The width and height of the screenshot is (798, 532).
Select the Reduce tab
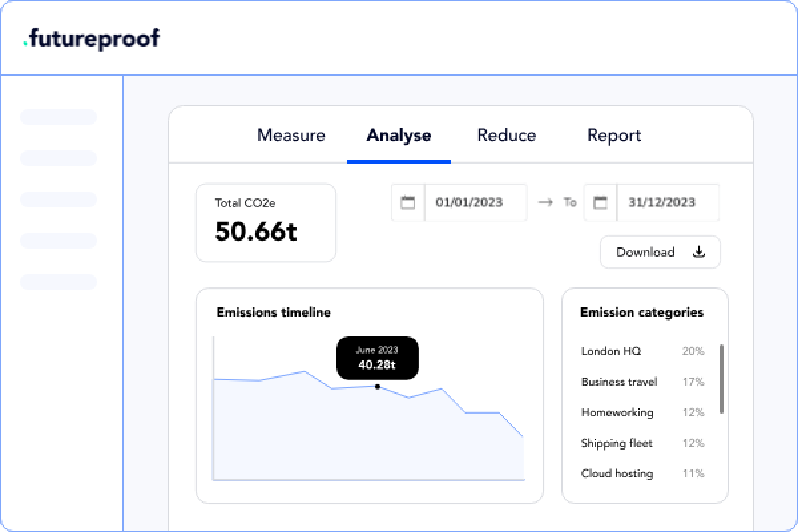click(x=506, y=135)
